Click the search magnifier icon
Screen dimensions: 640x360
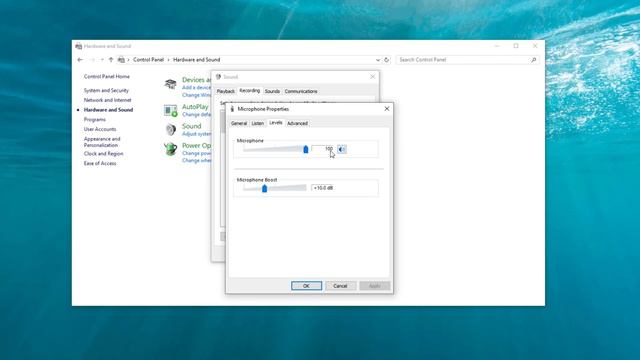point(533,60)
